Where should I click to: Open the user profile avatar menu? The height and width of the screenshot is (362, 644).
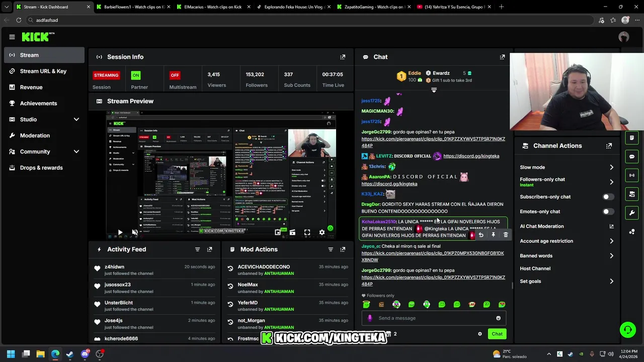[x=624, y=37]
